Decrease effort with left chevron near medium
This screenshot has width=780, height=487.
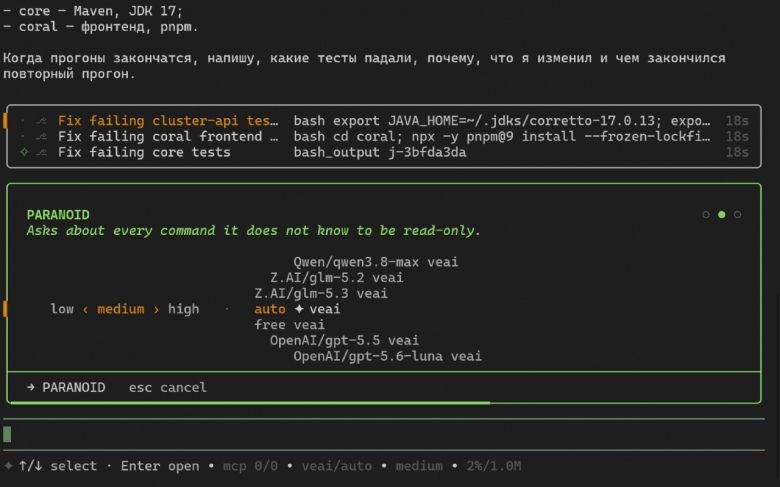click(x=86, y=309)
